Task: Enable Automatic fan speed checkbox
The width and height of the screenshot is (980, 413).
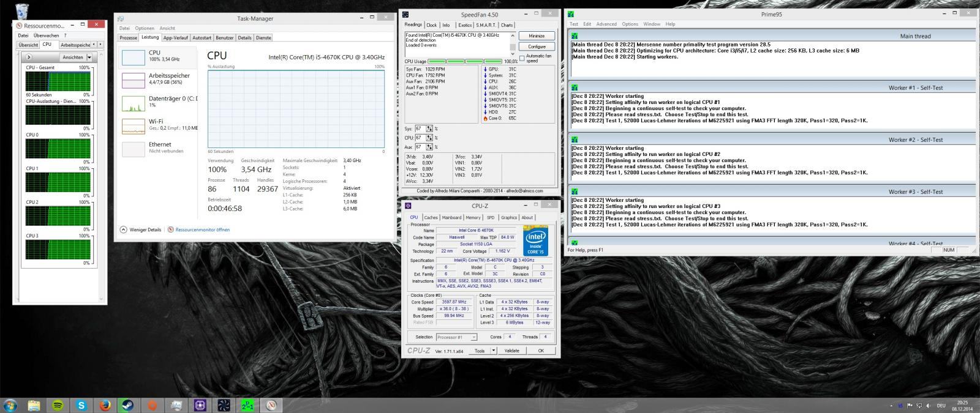Action: 522,58
